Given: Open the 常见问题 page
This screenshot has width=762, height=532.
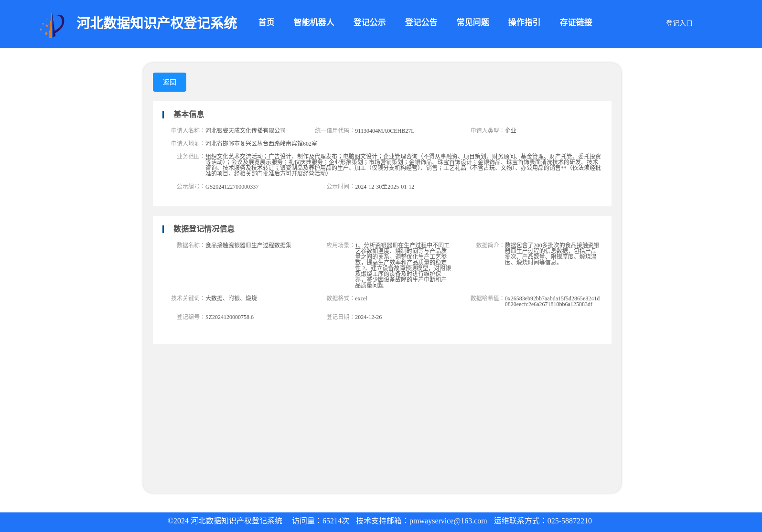Looking at the screenshot, I should pyautogui.click(x=472, y=22).
